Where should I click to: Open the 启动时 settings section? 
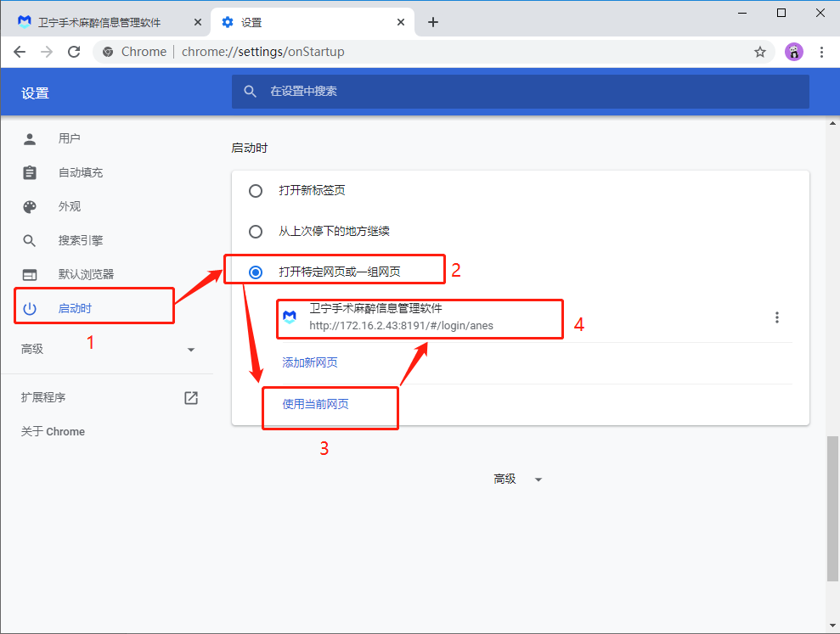coord(75,309)
